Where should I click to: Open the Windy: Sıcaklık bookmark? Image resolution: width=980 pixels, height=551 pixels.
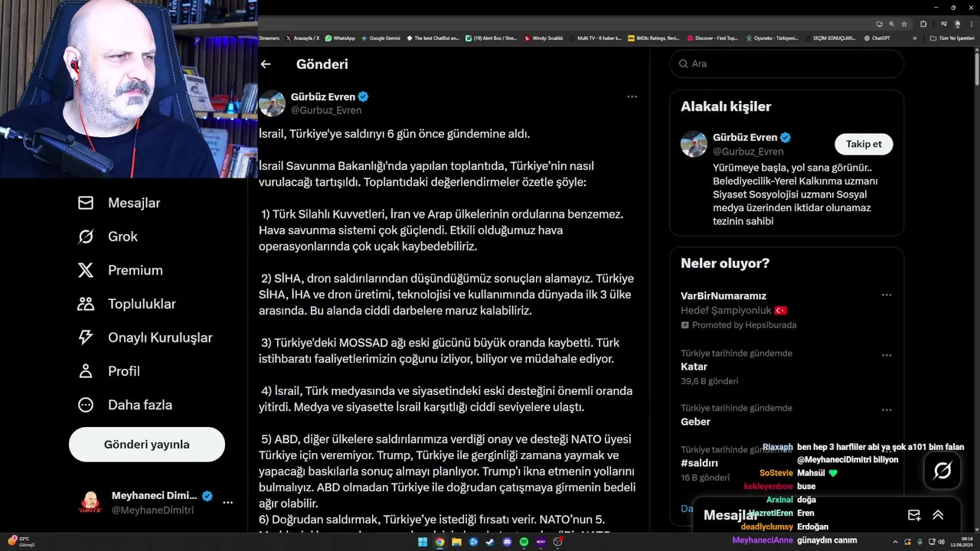[544, 37]
